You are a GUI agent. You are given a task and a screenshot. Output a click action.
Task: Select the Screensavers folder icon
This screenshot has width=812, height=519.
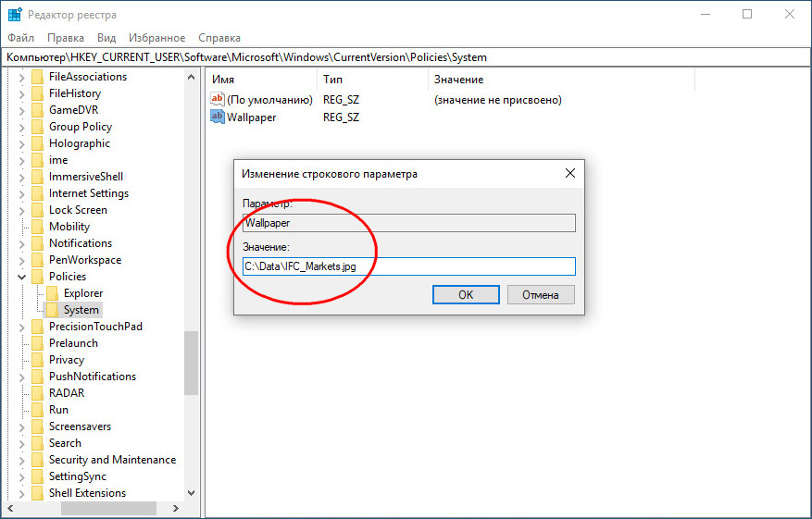tap(37, 426)
